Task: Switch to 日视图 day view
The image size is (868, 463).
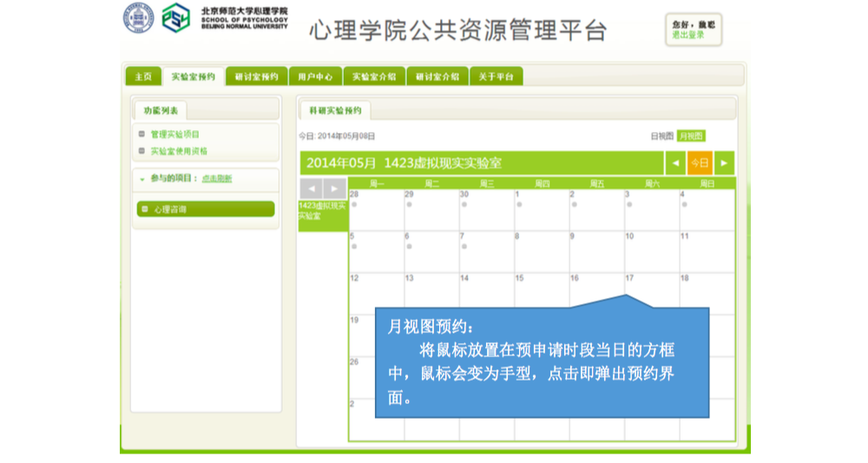Action: [x=662, y=136]
